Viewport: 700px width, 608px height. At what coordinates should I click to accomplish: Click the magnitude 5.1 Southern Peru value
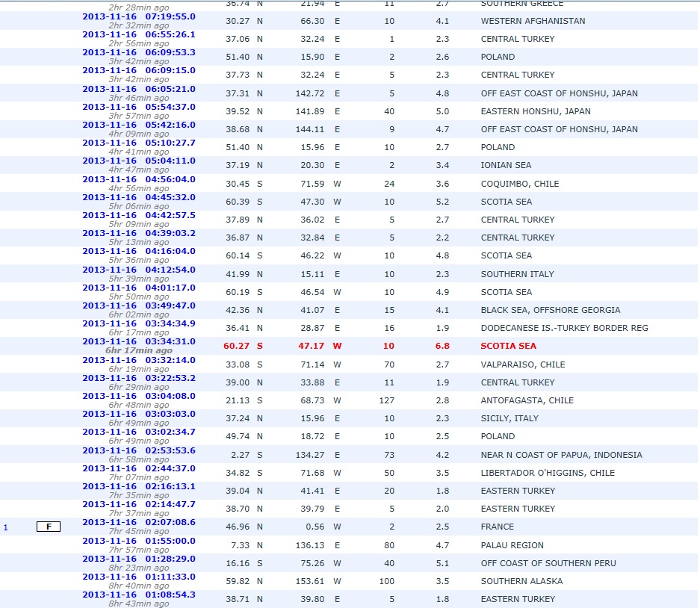[442, 563]
